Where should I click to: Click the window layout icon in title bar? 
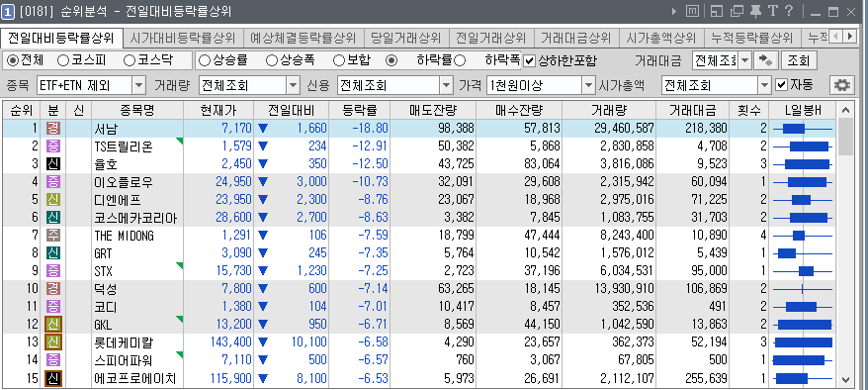pyautogui.click(x=717, y=11)
